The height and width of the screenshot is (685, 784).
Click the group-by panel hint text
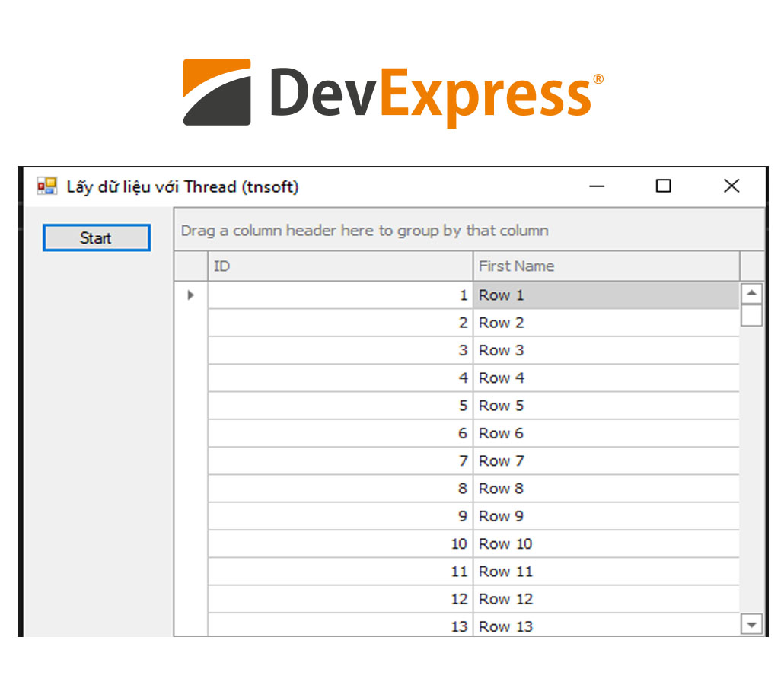click(x=365, y=231)
